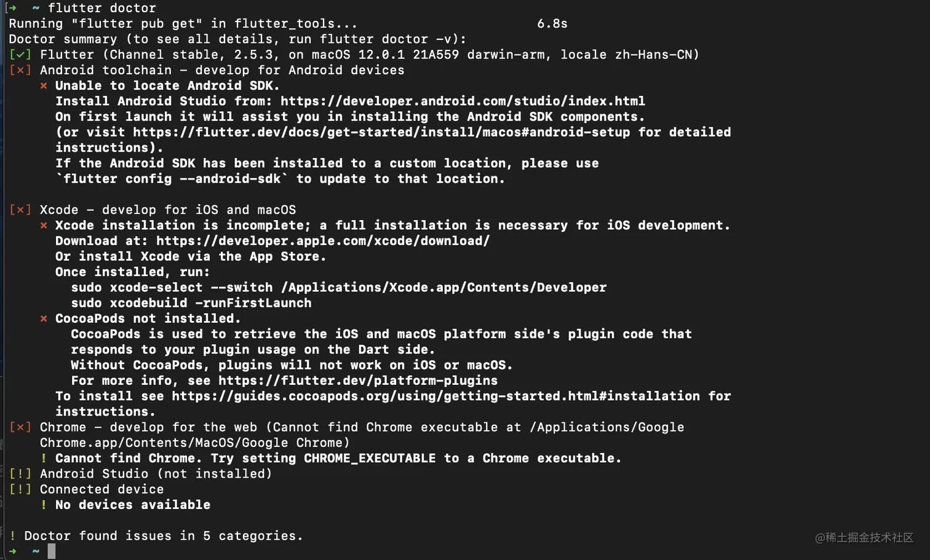Click the Doctor found issues summary line

point(156,536)
